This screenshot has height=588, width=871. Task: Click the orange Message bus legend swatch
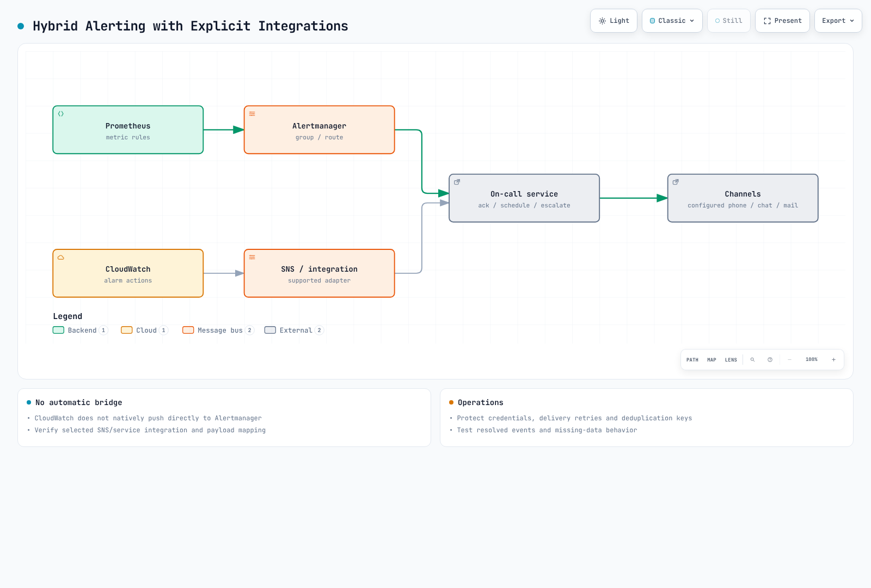pos(188,330)
